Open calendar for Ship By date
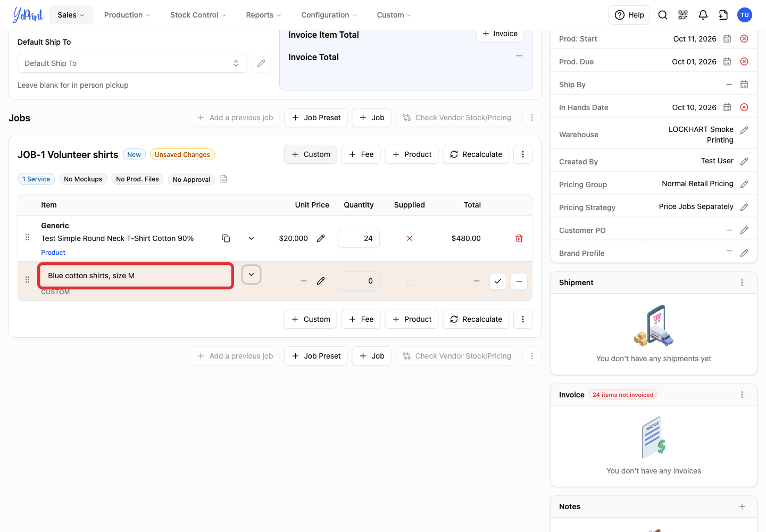This screenshot has height=532, width=766. (744, 85)
